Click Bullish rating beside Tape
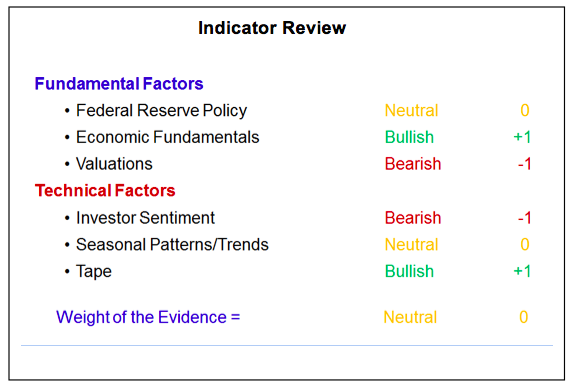Image resolution: width=571 pixels, height=388 pixels. click(409, 271)
